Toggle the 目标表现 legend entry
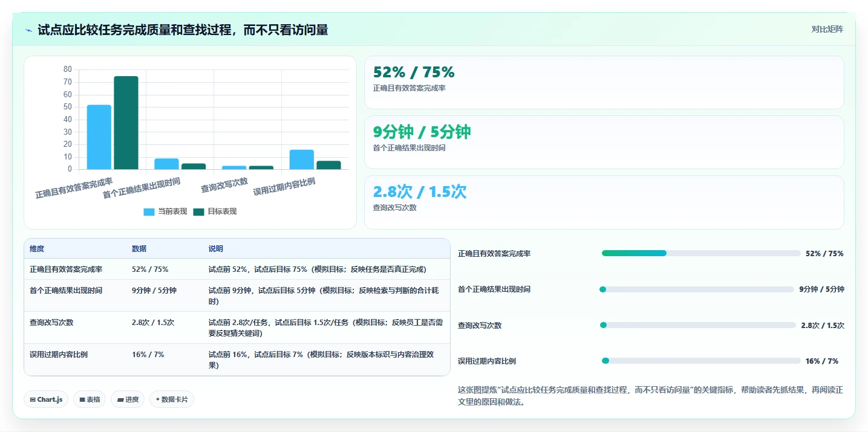Viewport: 868px width, 432px height. click(x=215, y=211)
